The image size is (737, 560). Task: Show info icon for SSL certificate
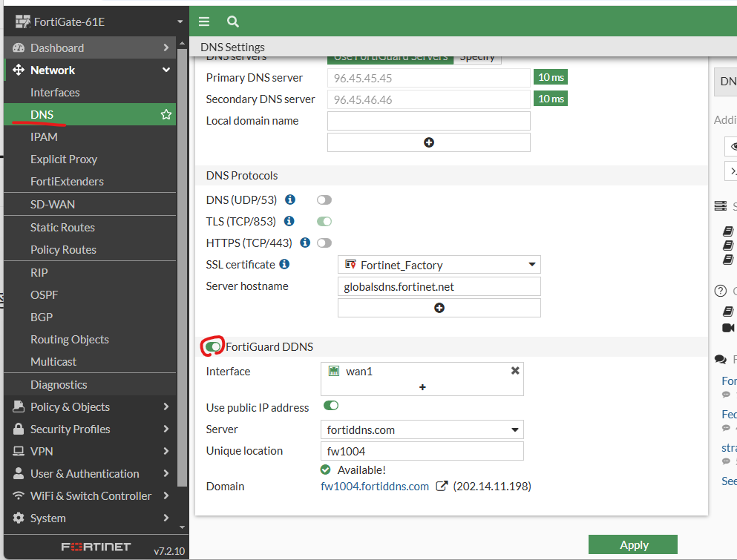pyautogui.click(x=284, y=264)
